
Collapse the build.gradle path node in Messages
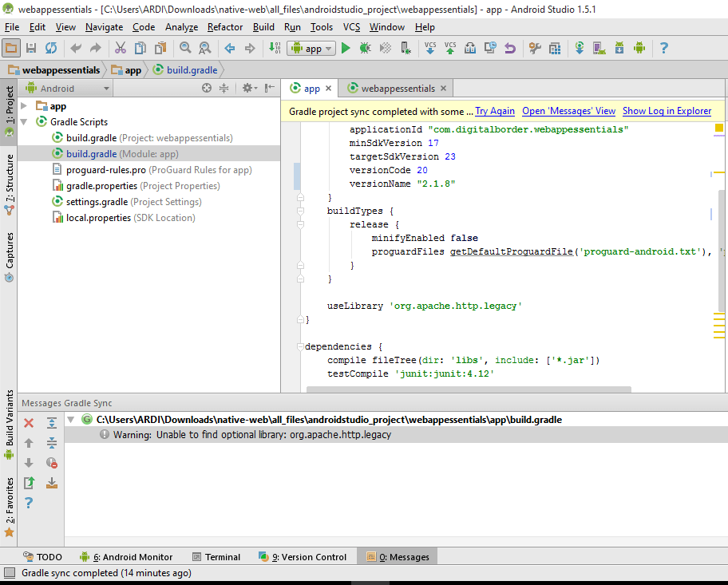tap(71, 420)
